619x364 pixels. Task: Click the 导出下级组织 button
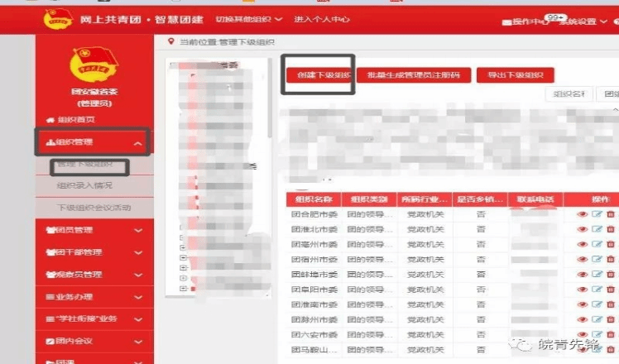(515, 75)
